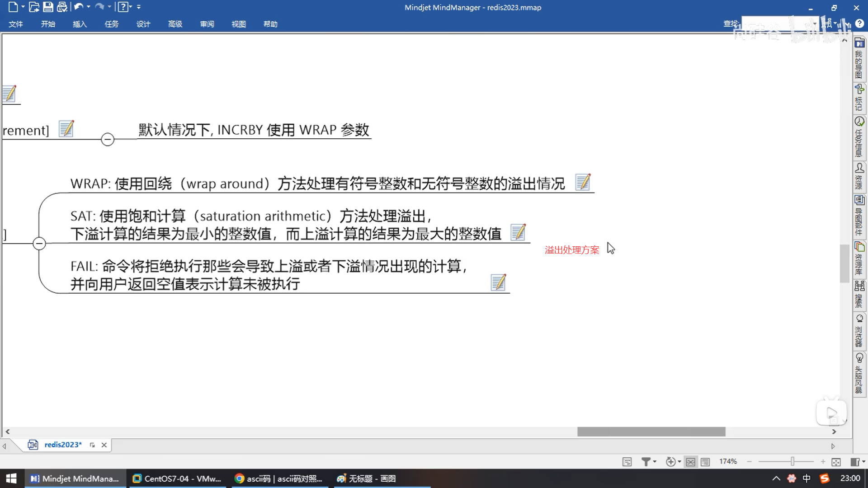Click the print preview icon
The image size is (868, 488).
coord(62,7)
